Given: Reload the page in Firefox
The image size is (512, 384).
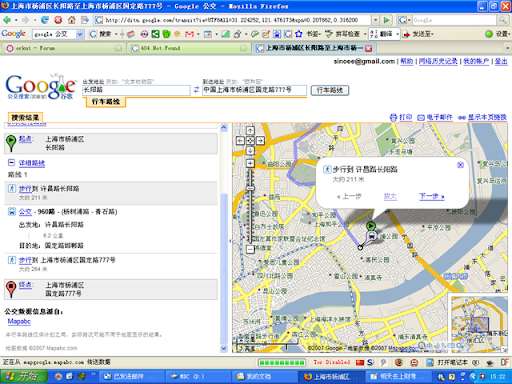Looking at the screenshot, I should [45, 20].
